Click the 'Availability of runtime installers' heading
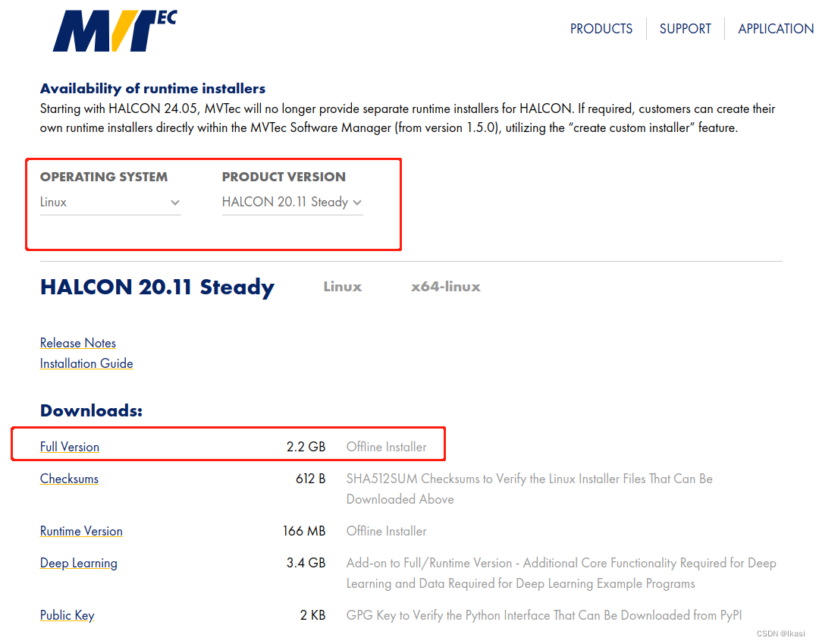The height and width of the screenshot is (644, 816). (152, 89)
